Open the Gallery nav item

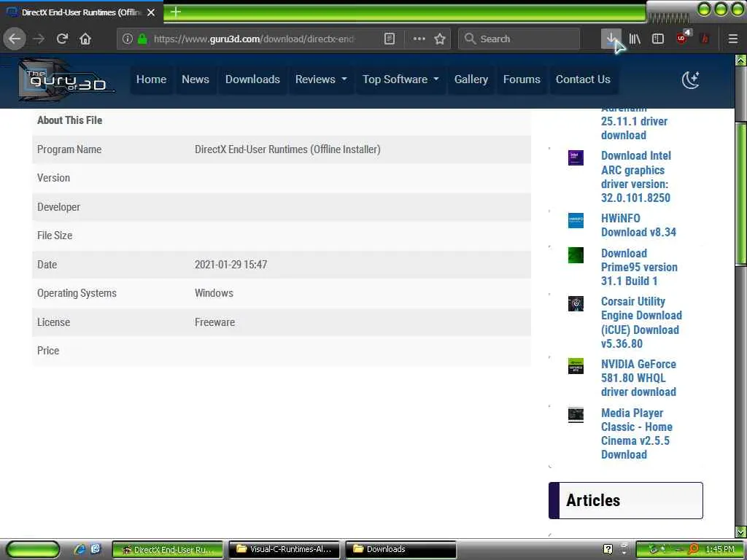[471, 79]
